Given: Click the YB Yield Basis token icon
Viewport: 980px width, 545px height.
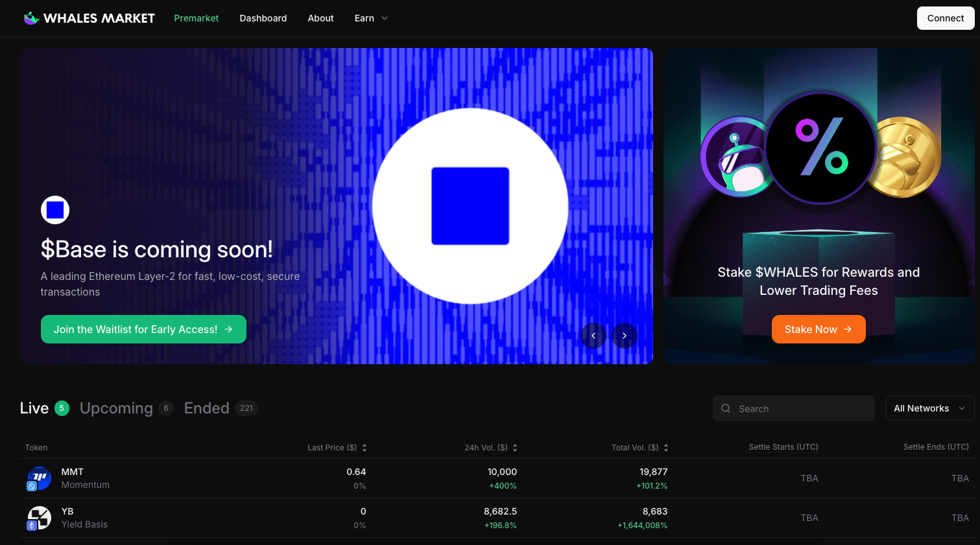Looking at the screenshot, I should click(x=39, y=518).
